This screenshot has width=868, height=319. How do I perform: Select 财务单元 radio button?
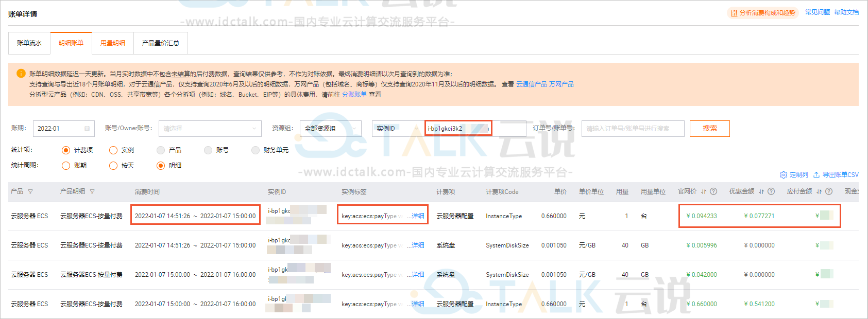click(256, 150)
